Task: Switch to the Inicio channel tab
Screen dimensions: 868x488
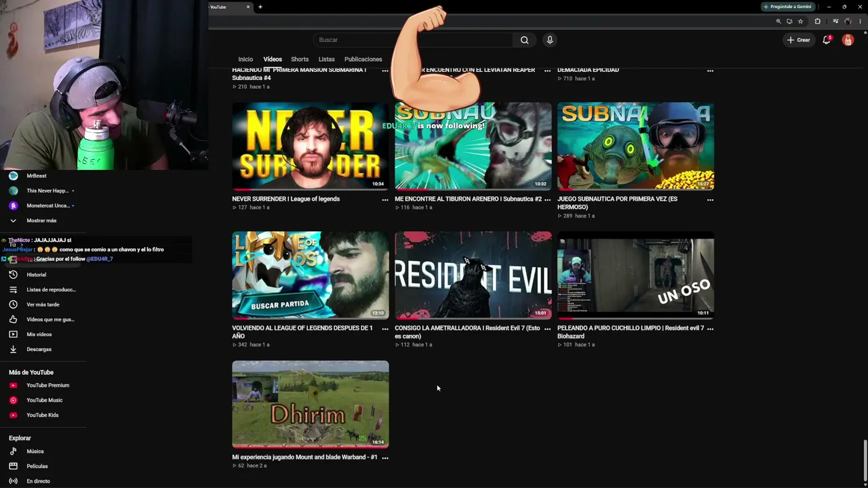Action: (245, 59)
